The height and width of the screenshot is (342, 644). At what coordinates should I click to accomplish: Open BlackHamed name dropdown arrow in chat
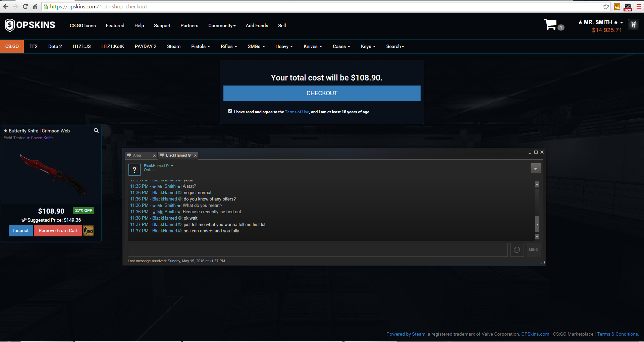[x=172, y=166]
